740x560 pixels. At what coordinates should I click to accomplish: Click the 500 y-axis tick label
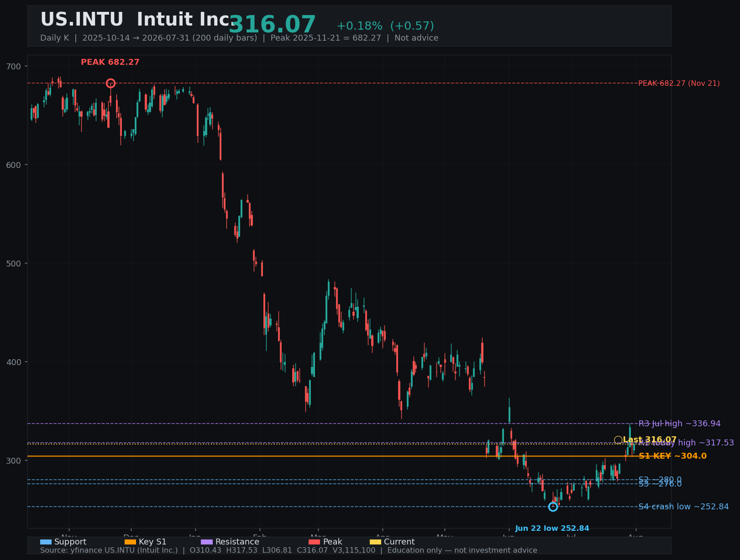(x=14, y=263)
